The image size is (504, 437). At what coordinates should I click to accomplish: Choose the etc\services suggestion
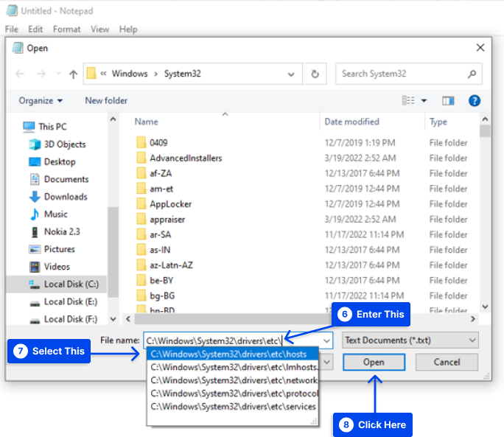tap(233, 407)
